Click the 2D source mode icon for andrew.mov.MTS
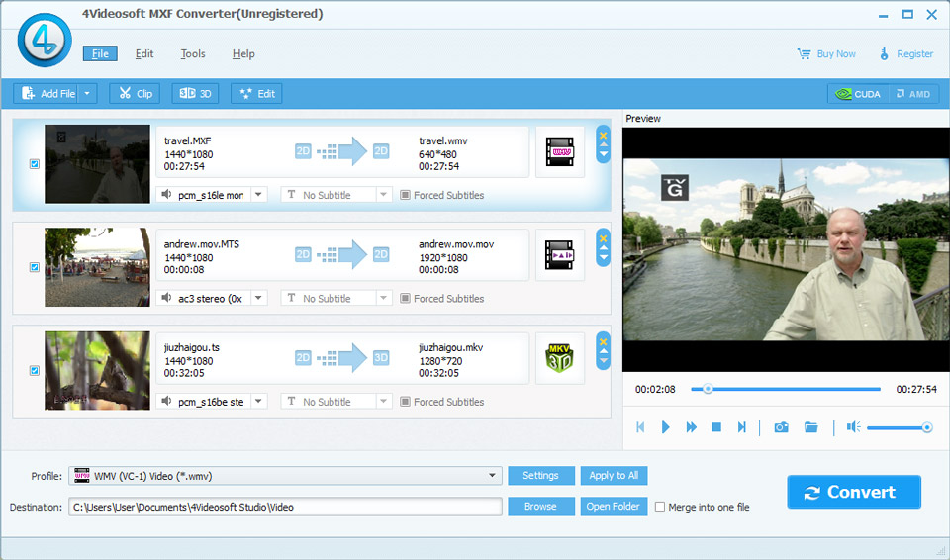The height and width of the screenshot is (560, 950). 303,254
